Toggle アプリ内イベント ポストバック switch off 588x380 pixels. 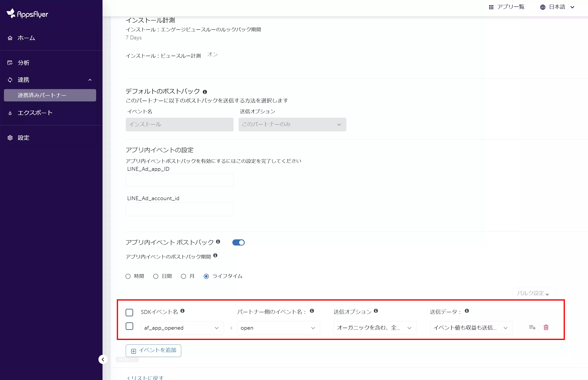[238, 243]
